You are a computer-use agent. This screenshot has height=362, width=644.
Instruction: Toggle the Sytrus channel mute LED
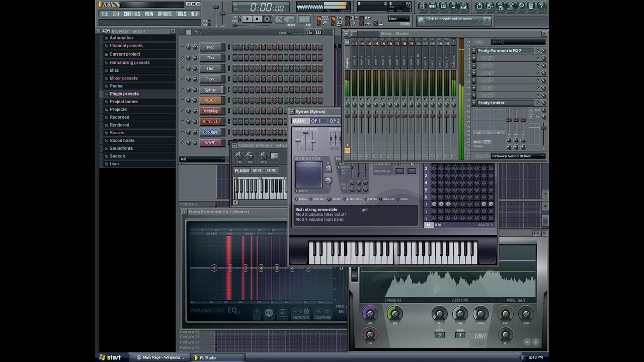183,89
